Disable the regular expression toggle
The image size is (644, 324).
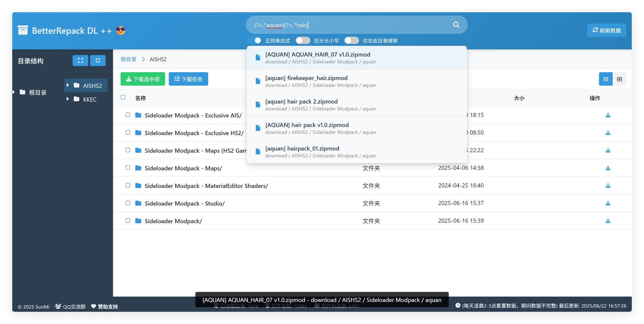254,41
